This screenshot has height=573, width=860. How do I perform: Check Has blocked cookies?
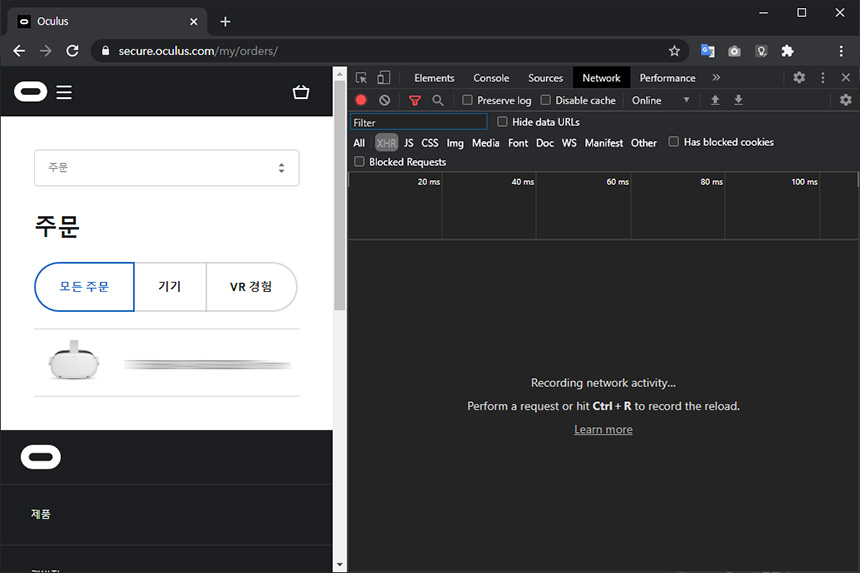(x=674, y=141)
